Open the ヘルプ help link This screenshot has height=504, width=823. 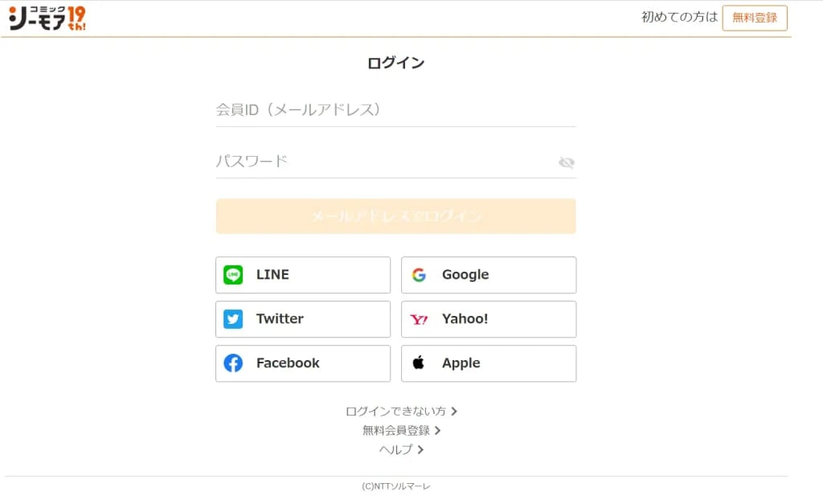(x=395, y=450)
